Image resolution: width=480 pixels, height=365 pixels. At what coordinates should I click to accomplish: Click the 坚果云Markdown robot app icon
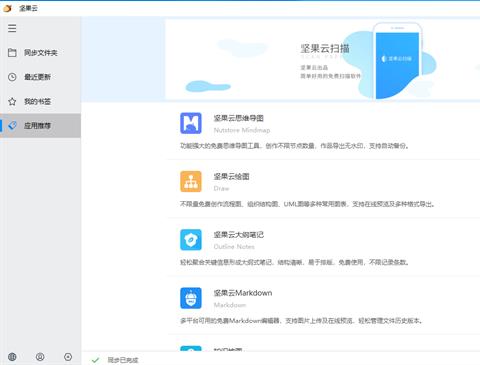(191, 298)
